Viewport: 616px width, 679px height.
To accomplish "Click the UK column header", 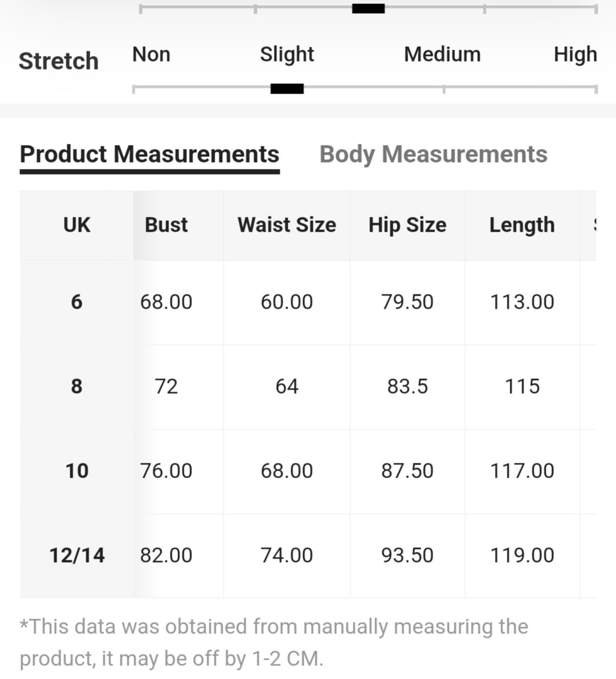I will tap(77, 225).
